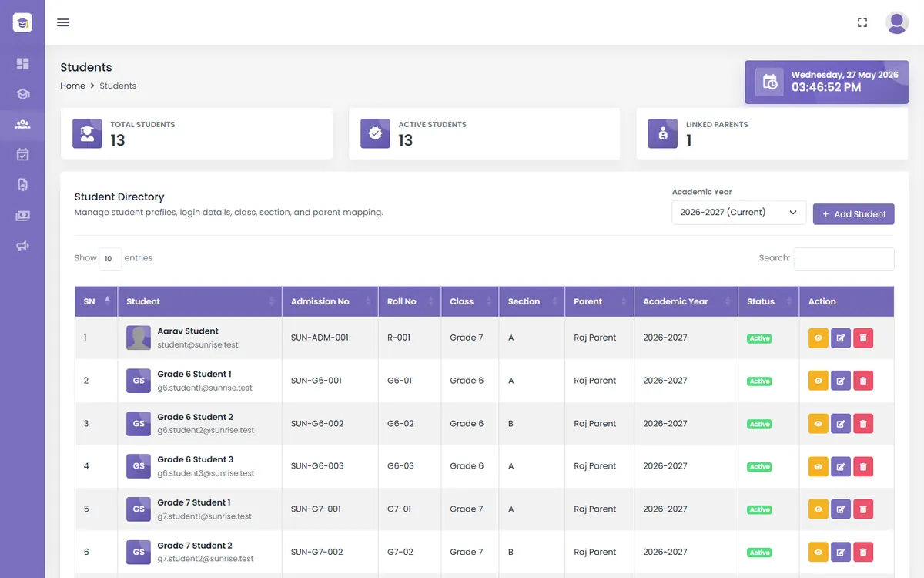This screenshot has height=578, width=924.
Task: Click the calendar clock icon in date widget
Action: tap(769, 82)
